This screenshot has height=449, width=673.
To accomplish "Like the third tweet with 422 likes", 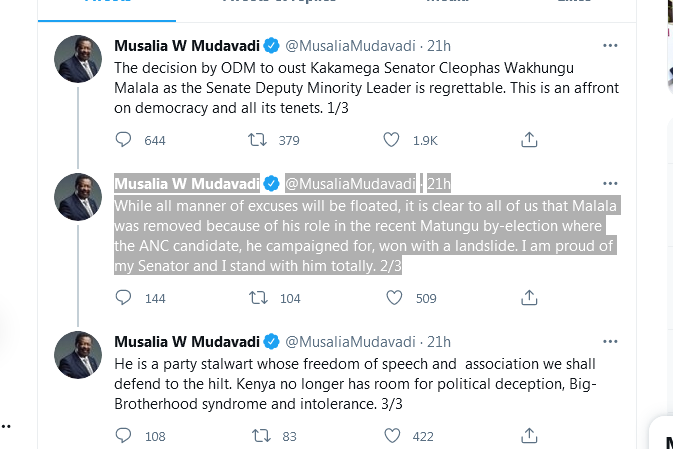I will pyautogui.click(x=393, y=435).
